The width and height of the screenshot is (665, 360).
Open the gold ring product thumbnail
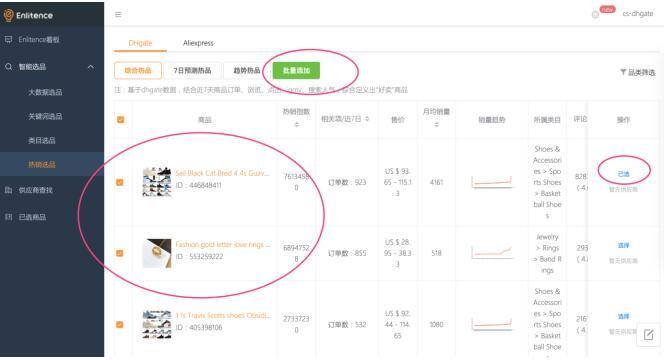156,253
